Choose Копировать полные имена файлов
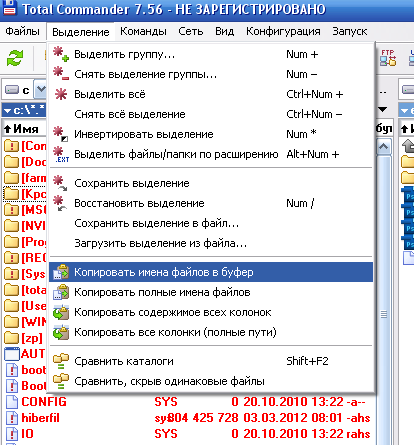414x445 pixels. [211, 292]
